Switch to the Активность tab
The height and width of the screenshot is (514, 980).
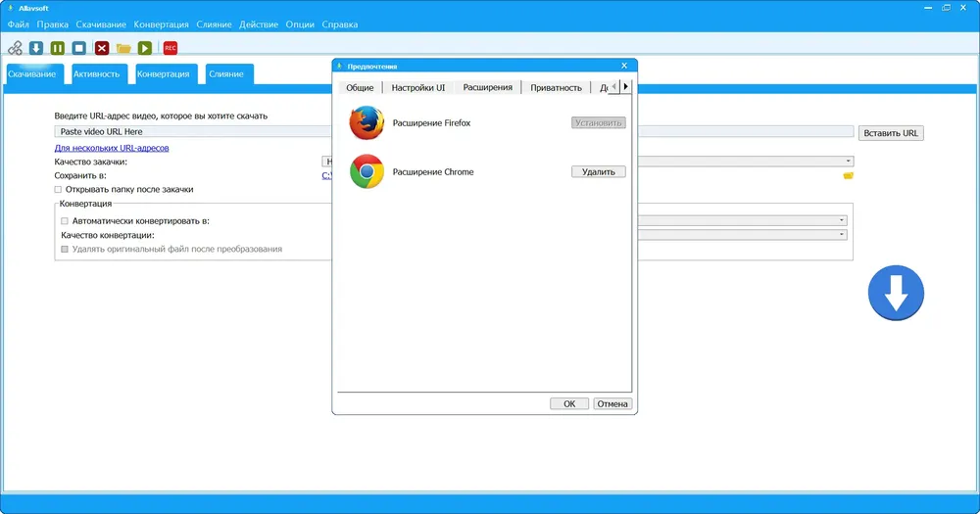(x=99, y=73)
